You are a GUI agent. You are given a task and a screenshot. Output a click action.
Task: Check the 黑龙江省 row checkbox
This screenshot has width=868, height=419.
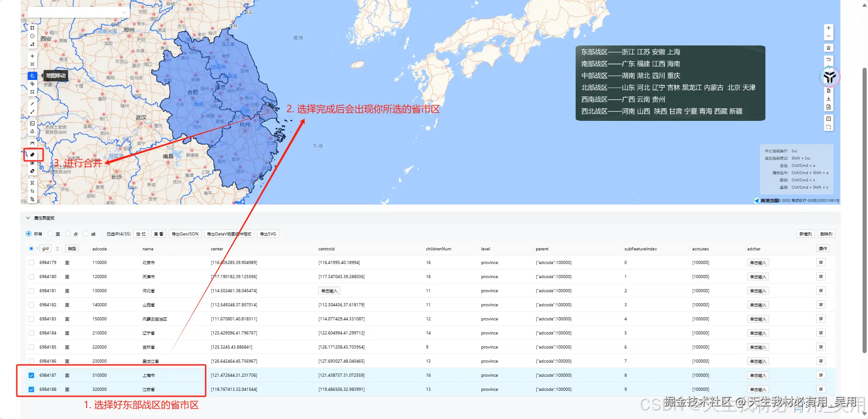pos(31,361)
